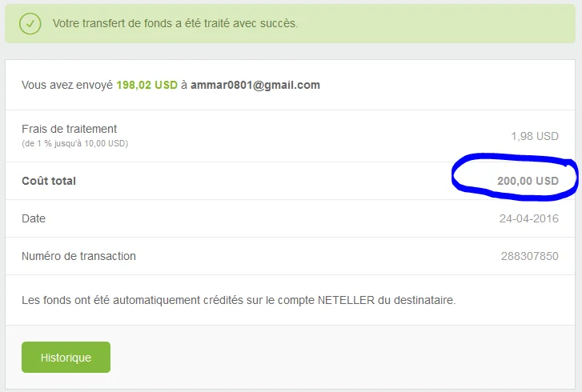Click the recipient email ammar0801@gmail.com
The width and height of the screenshot is (582, 392).
[x=255, y=85]
